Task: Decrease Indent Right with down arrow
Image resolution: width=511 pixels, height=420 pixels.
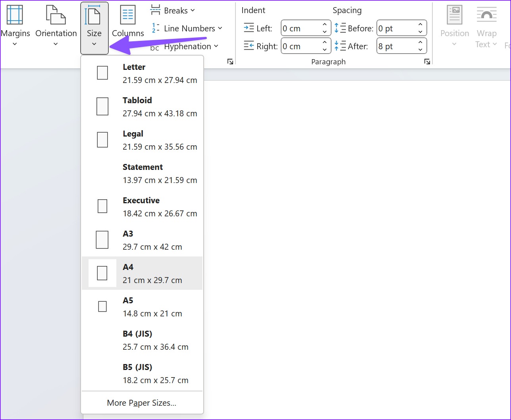Action: coord(325,50)
